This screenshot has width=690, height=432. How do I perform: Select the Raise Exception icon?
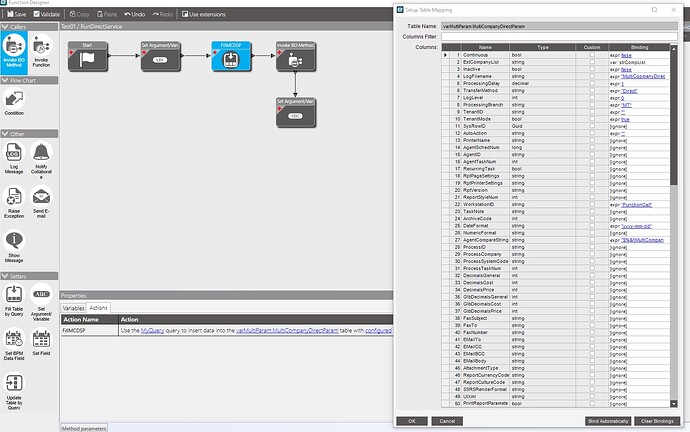click(x=14, y=202)
